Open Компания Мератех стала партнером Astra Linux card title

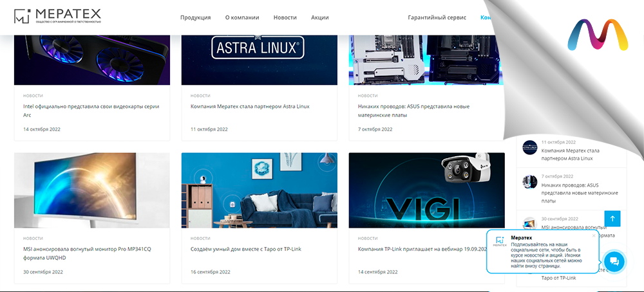pos(250,107)
